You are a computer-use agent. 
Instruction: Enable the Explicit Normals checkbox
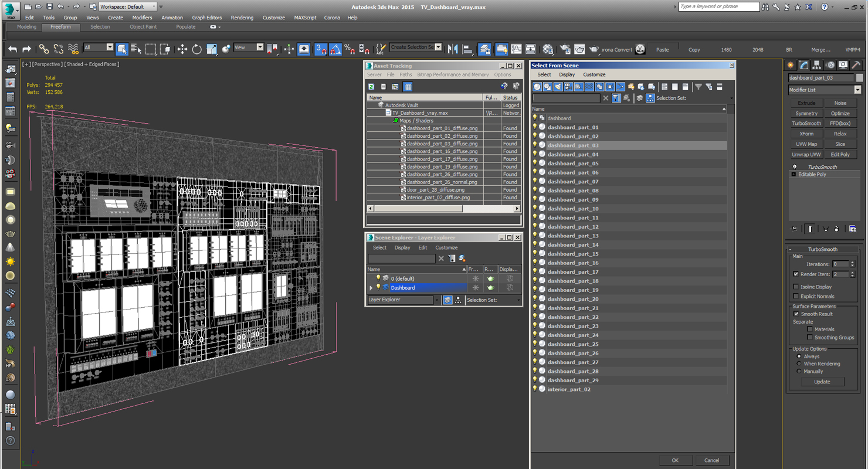(796, 297)
